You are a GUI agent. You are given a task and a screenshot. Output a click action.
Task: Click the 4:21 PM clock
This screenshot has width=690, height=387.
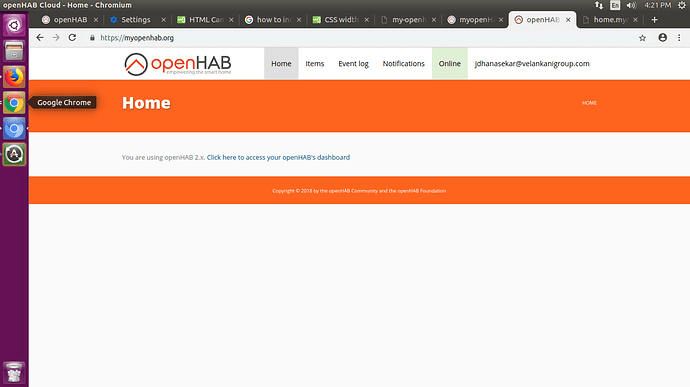point(658,5)
